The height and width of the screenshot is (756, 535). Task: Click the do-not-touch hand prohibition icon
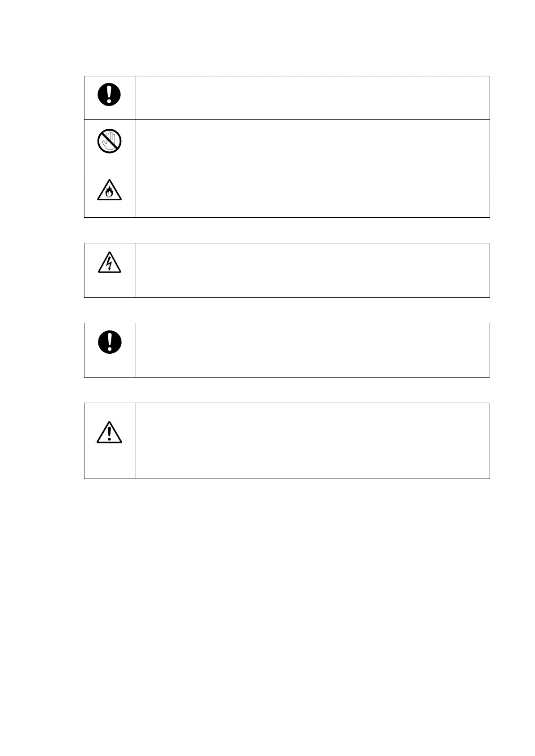110,141
